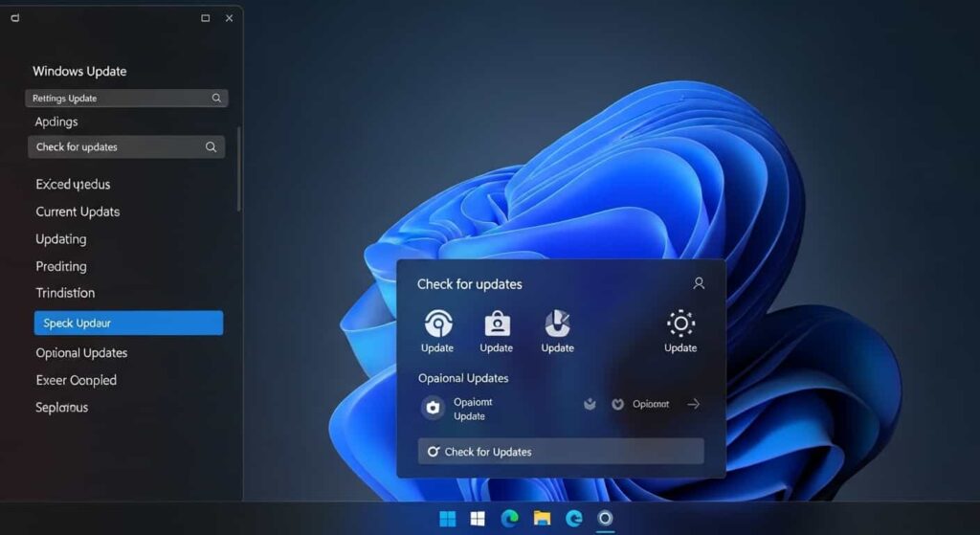Click the first Update icon with concentric rings
Screen dimensions: 980x535
pos(438,323)
